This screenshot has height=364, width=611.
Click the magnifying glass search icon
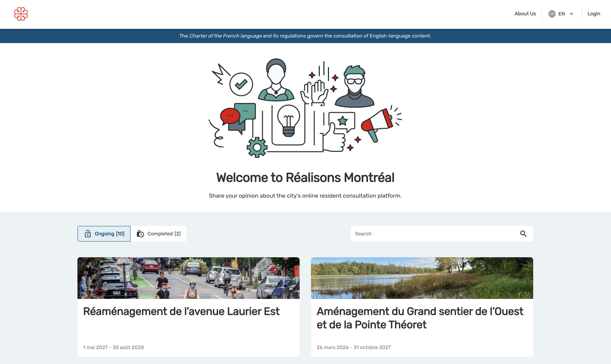[x=523, y=234]
